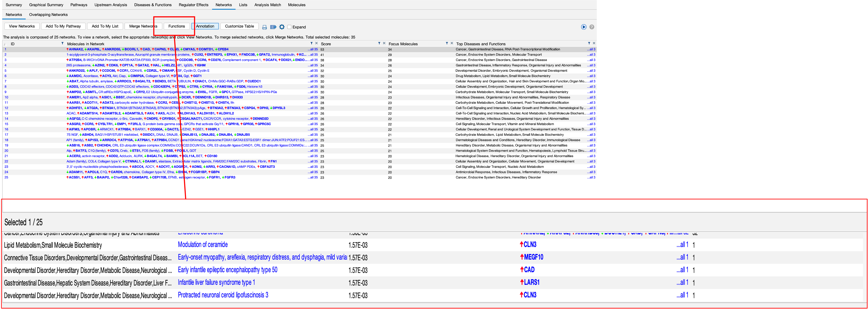Remove the Focus Molecules column via X
This screenshot has width=868, height=309.
point(452,44)
